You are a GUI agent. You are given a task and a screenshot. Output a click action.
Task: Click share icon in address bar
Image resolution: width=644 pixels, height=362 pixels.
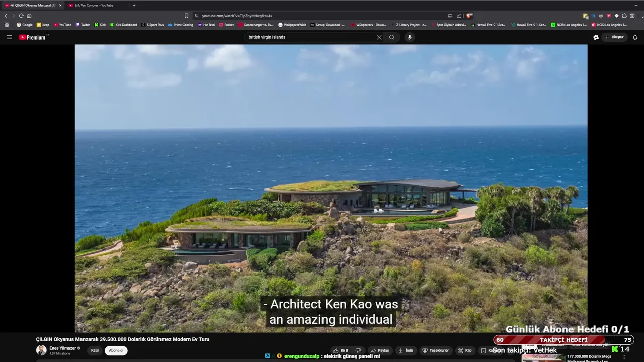point(459,16)
